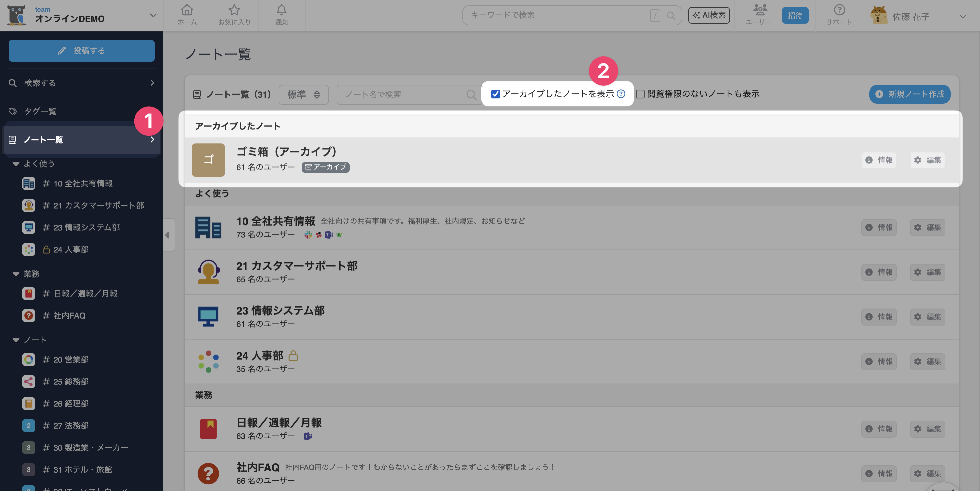Click help icon beside archived notes checkbox

621,94
